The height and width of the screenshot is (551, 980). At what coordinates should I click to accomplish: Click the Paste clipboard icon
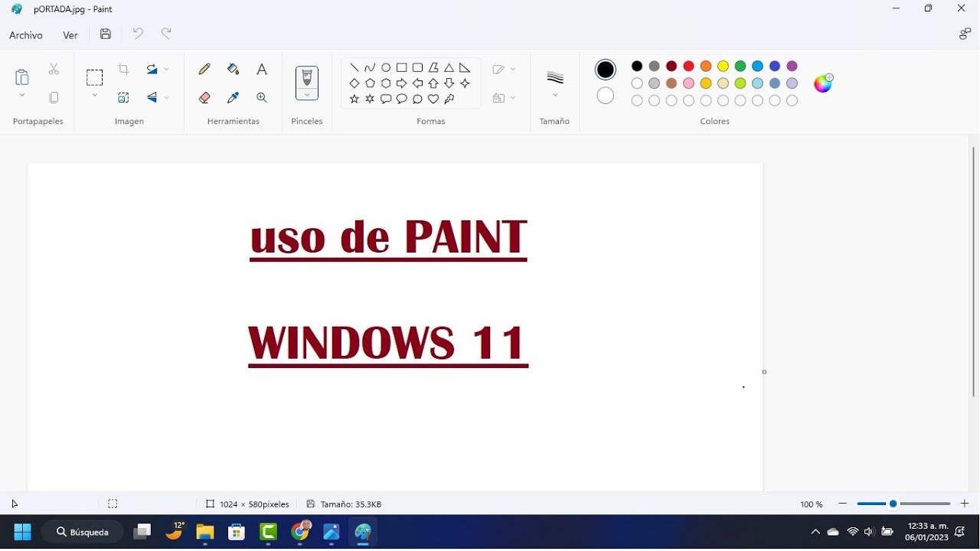[x=21, y=77]
